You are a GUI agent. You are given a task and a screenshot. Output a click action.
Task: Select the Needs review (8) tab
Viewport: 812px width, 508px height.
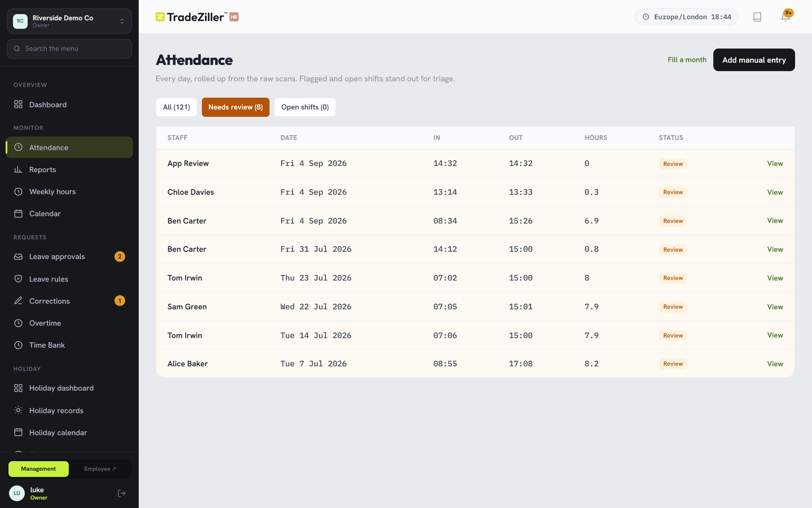point(235,107)
